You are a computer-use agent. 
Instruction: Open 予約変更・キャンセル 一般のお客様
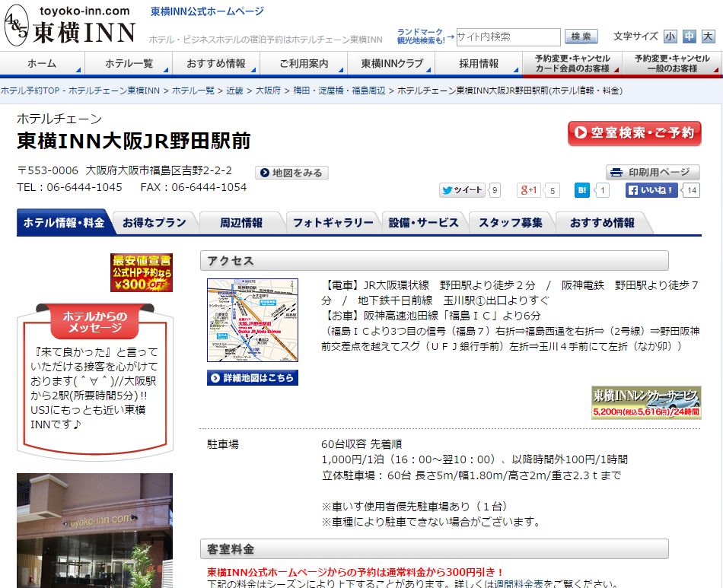tap(672, 63)
